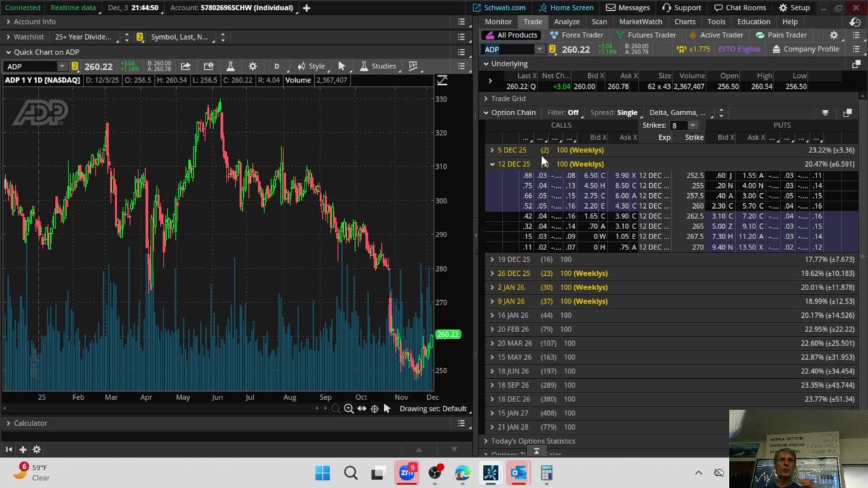This screenshot has height=488, width=868.
Task: Click the Drawing set: Default selector
Action: (x=433, y=409)
